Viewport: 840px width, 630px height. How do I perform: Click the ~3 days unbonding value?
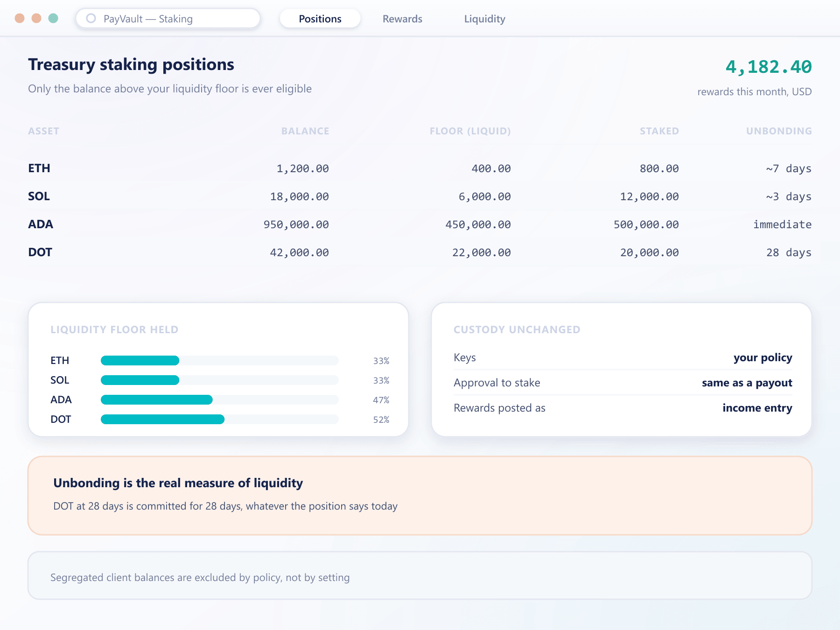pyautogui.click(x=789, y=196)
